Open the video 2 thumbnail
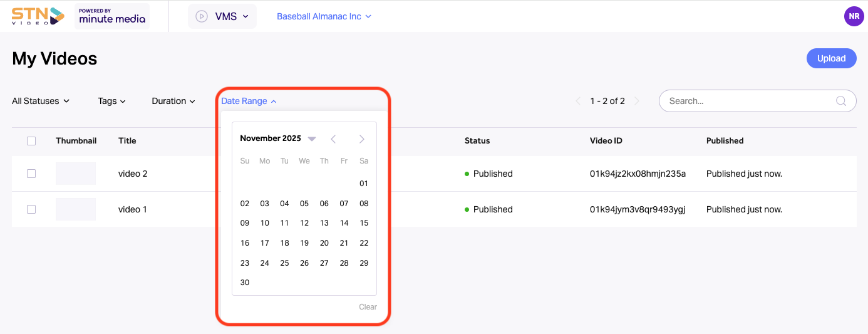This screenshot has height=334, width=868. (x=76, y=174)
